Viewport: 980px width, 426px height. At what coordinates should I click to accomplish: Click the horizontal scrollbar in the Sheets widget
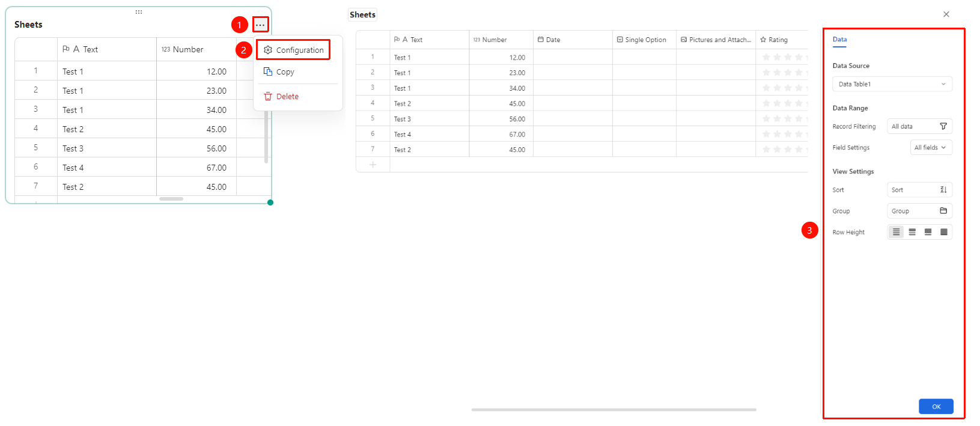coord(171,199)
